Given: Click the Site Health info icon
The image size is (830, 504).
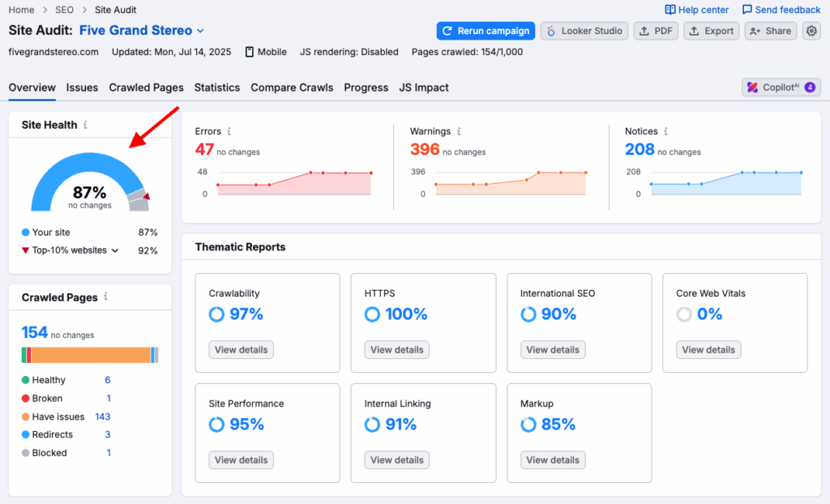Looking at the screenshot, I should [85, 125].
